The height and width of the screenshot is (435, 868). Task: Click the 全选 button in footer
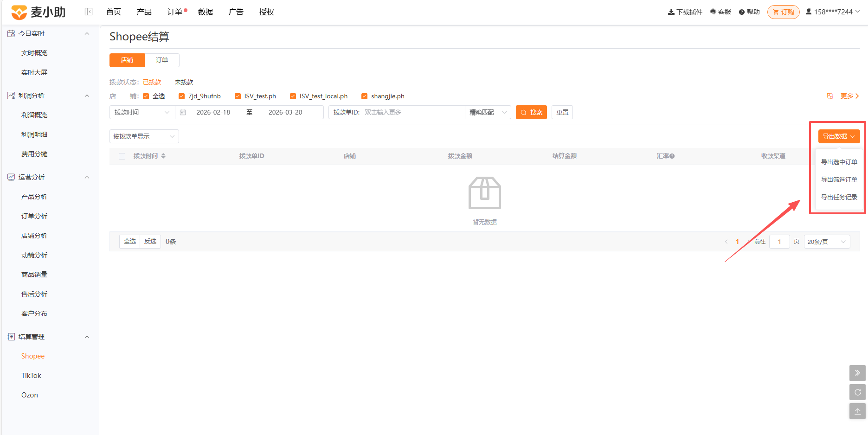click(x=130, y=241)
